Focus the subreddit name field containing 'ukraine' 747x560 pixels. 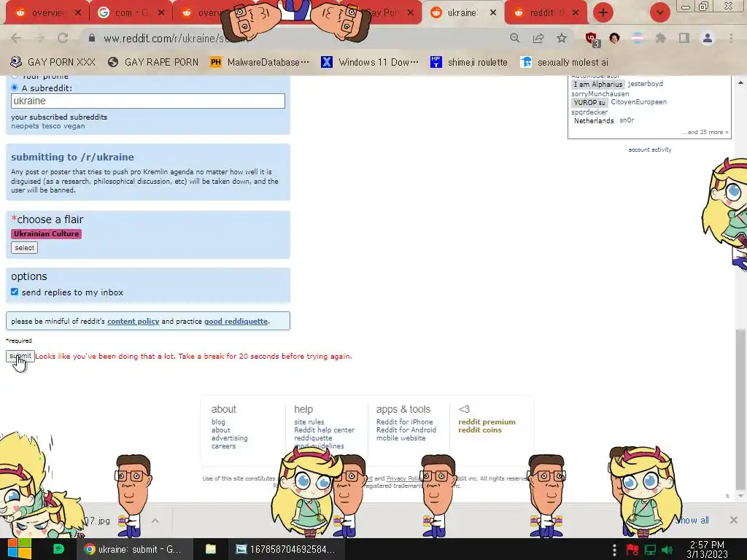coord(147,101)
